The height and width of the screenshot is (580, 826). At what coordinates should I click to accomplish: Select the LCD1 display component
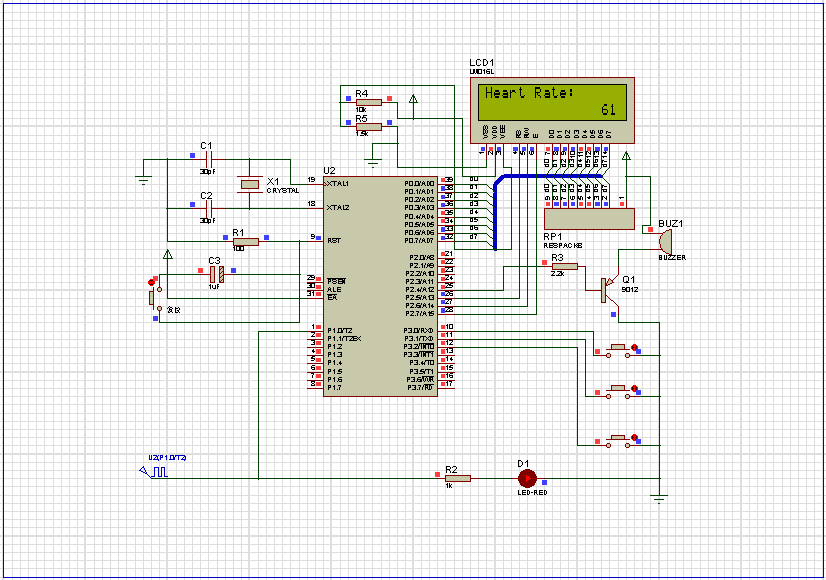552,110
